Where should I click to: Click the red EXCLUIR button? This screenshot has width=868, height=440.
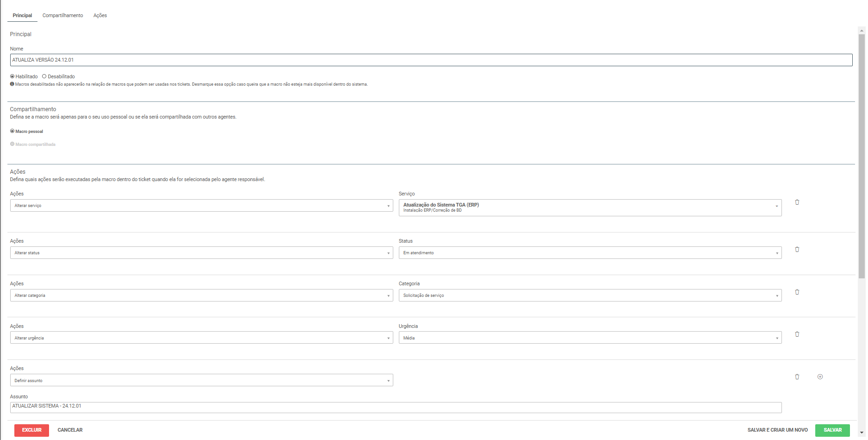(x=31, y=430)
